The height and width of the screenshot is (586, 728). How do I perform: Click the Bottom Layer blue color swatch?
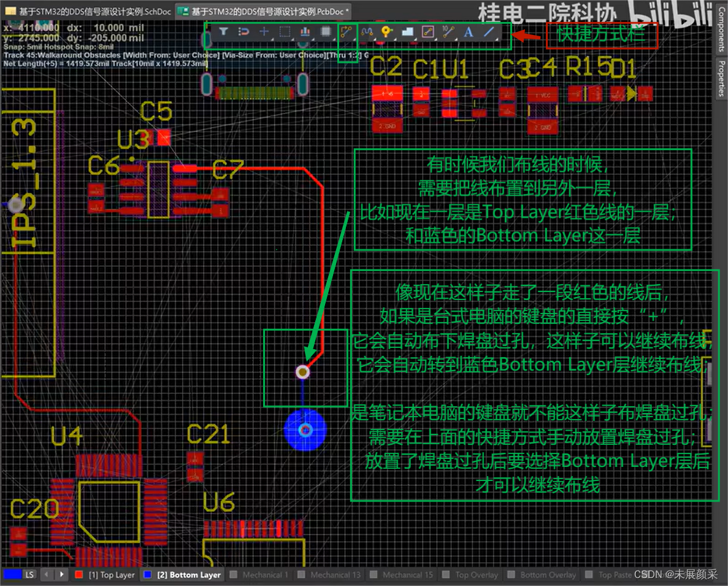[x=148, y=575]
